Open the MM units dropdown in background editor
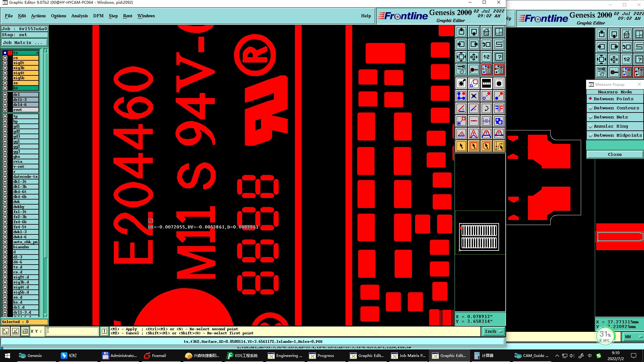Viewport: 644px width, 362px height. point(633,337)
